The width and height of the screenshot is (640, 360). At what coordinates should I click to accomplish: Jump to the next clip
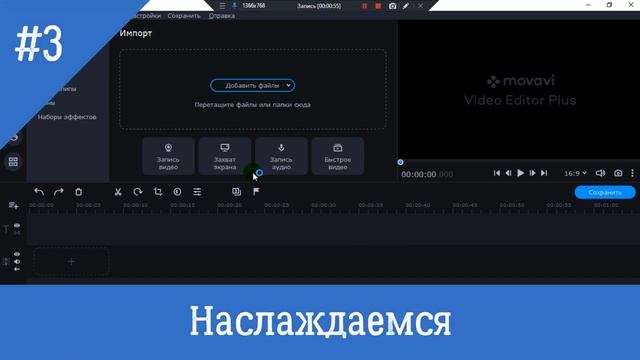[x=544, y=173]
